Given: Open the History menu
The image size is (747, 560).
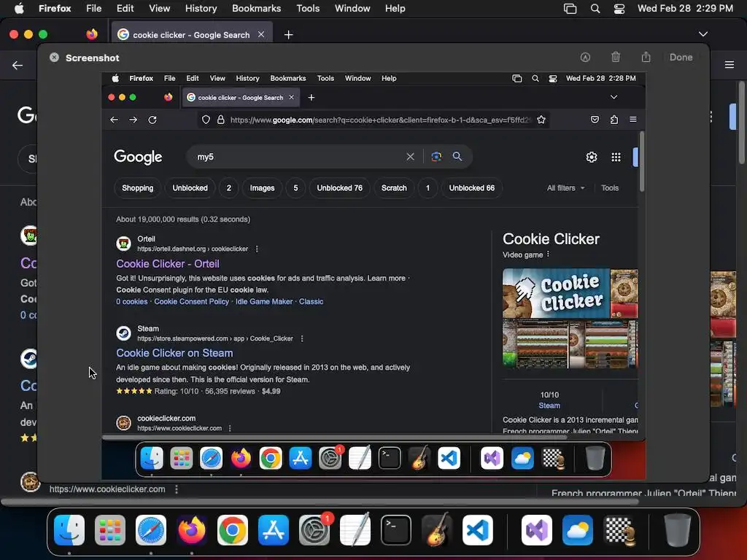Looking at the screenshot, I should coord(201,8).
